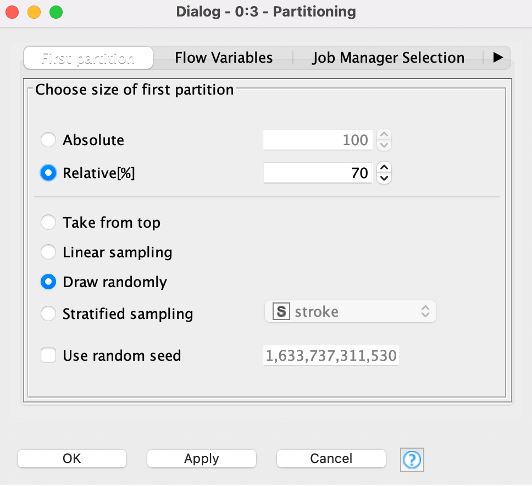Increase the Relative percentage value
The height and width of the screenshot is (486, 532).
click(x=384, y=168)
